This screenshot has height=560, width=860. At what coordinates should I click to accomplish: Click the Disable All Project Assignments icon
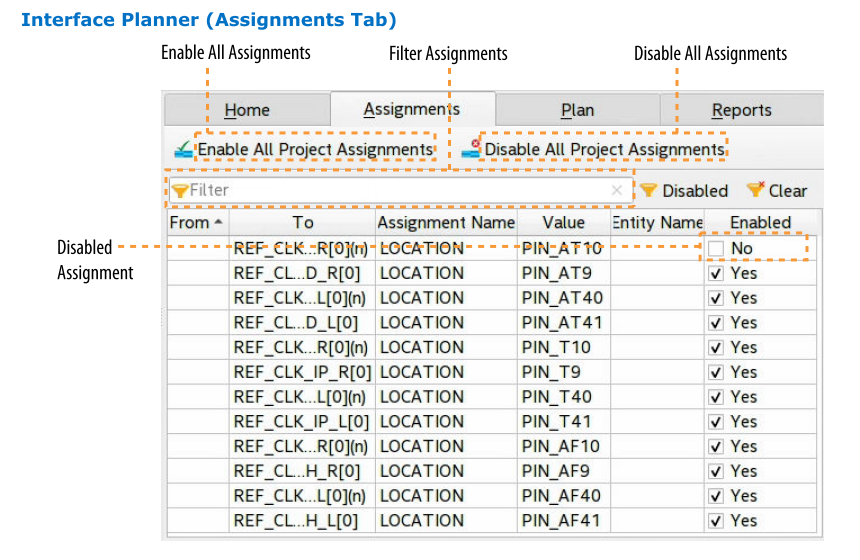(471, 150)
